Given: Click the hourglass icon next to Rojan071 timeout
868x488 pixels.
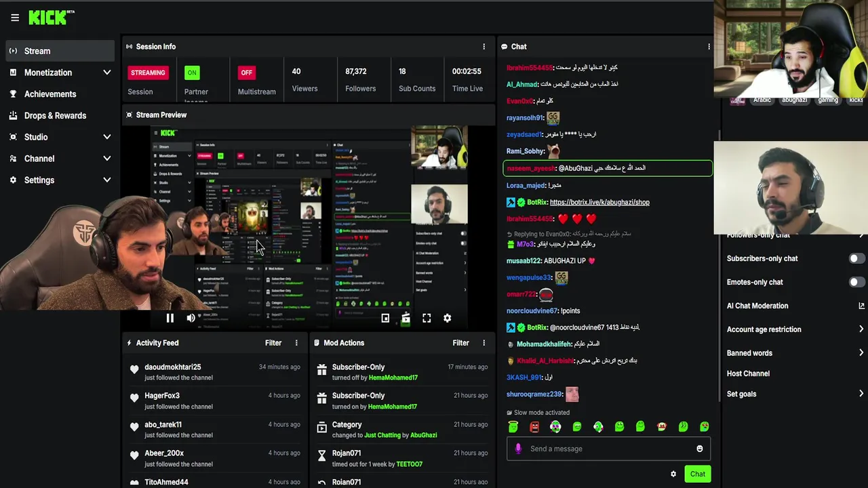Looking at the screenshot, I should pyautogui.click(x=321, y=455).
